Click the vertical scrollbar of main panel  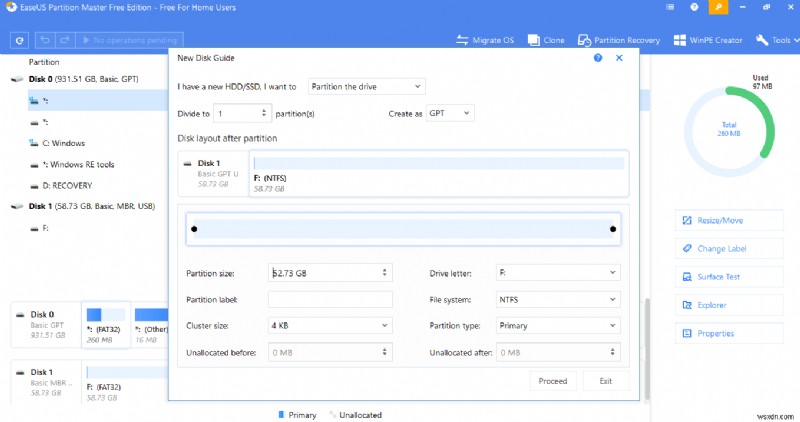click(x=647, y=348)
